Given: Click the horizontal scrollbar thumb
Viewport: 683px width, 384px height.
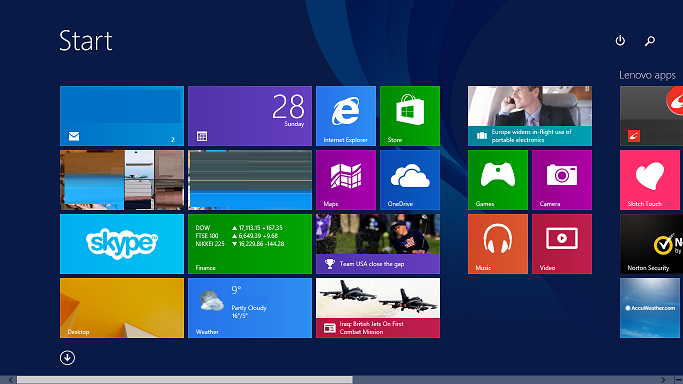Looking at the screenshot, I should tap(185, 380).
